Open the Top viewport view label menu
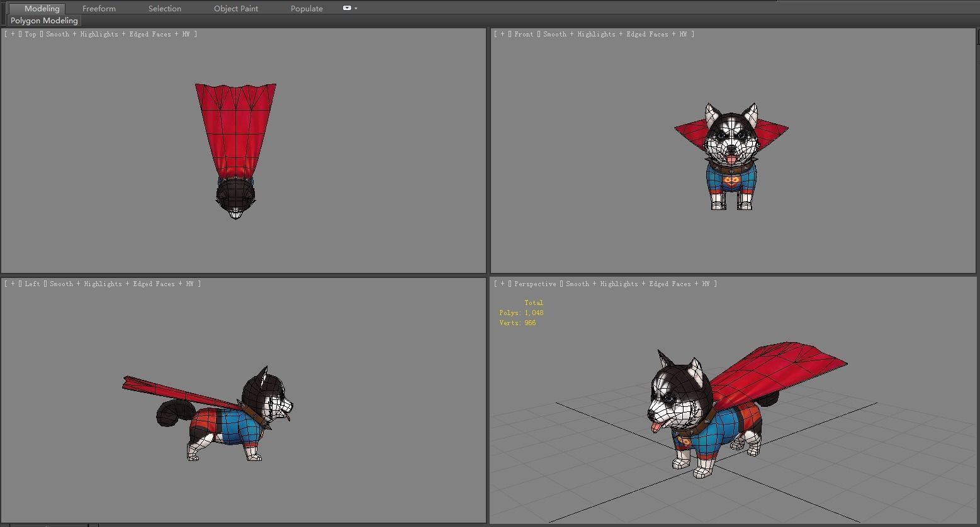The height and width of the screenshot is (527, 980). (x=30, y=34)
